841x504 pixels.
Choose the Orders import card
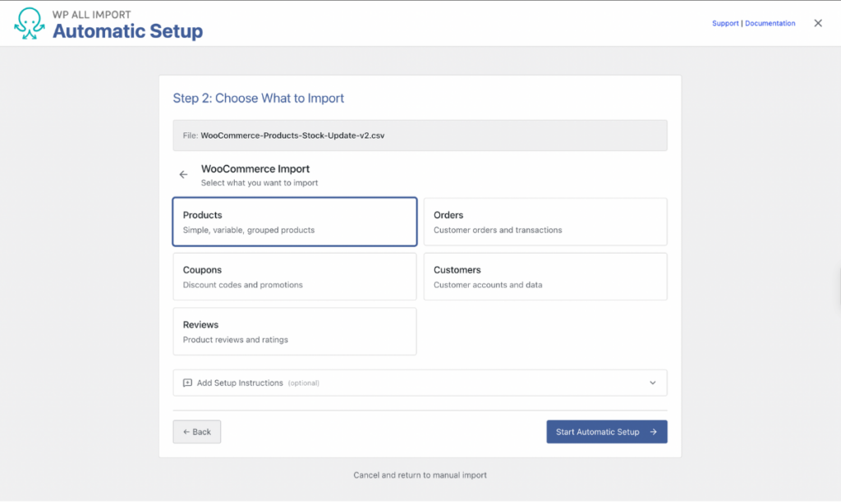pyautogui.click(x=545, y=222)
